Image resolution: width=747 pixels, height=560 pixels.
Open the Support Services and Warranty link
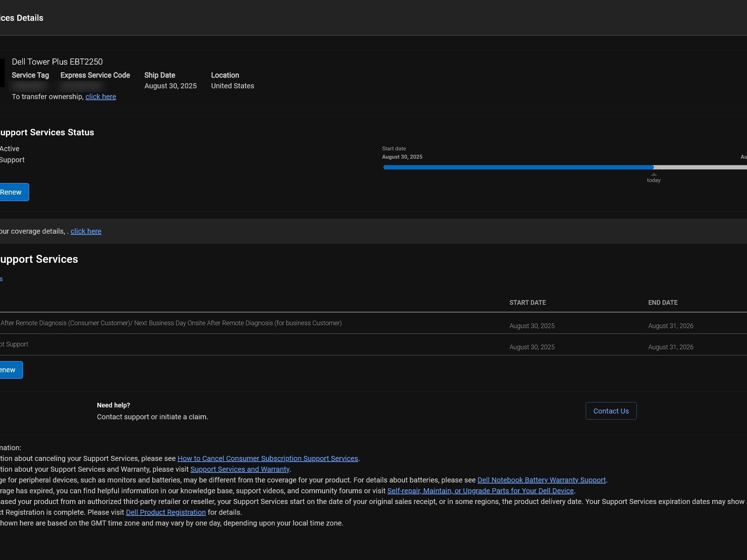point(240,469)
